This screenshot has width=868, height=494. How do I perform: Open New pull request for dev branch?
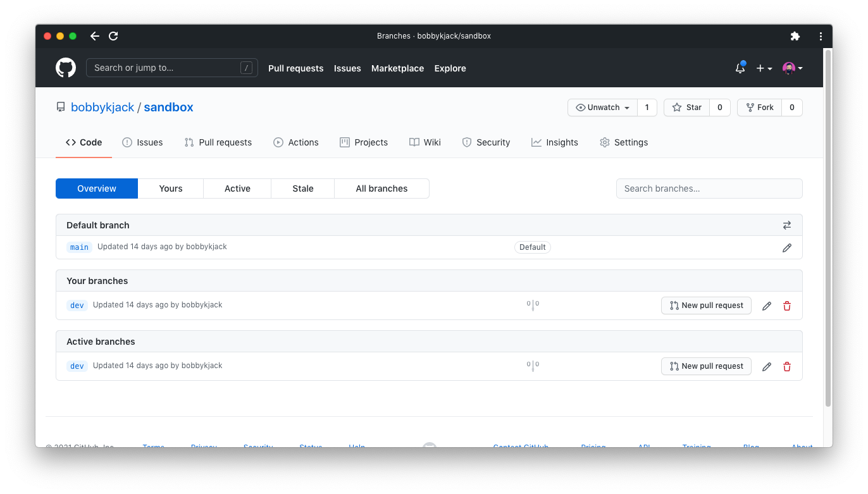[x=706, y=306]
